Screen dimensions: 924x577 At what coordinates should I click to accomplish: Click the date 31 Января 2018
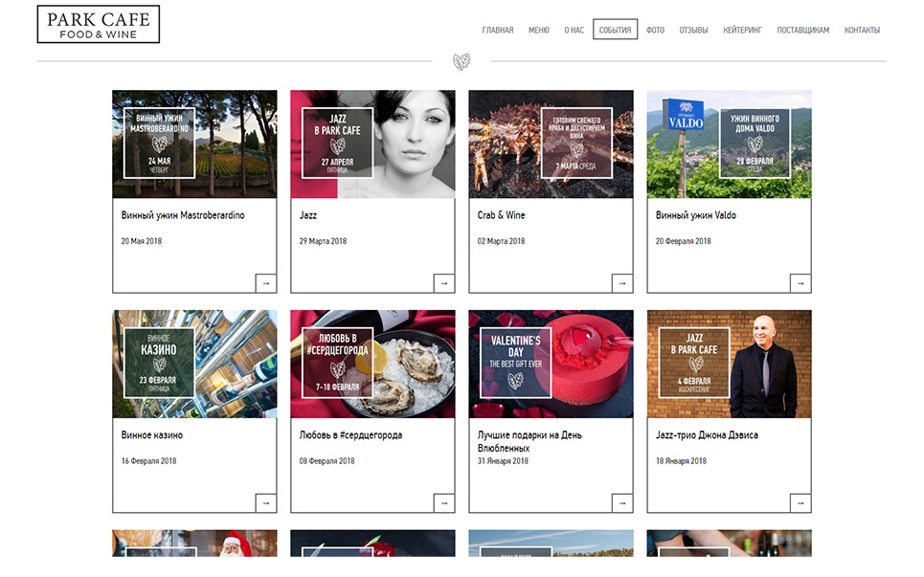(x=503, y=461)
